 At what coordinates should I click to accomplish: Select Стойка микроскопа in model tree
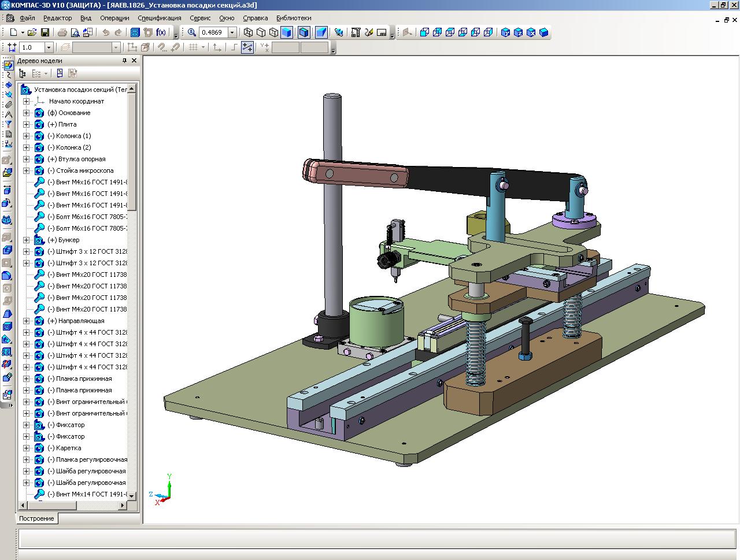(84, 170)
